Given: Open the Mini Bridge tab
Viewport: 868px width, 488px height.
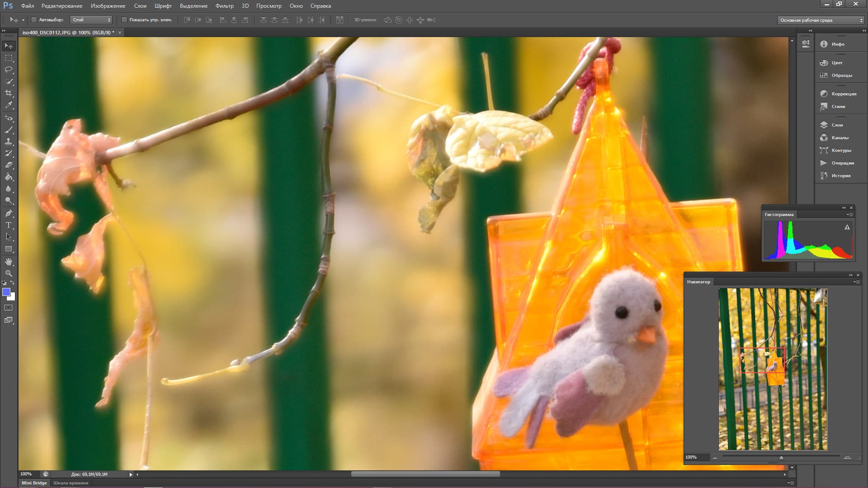Looking at the screenshot, I should [34, 483].
